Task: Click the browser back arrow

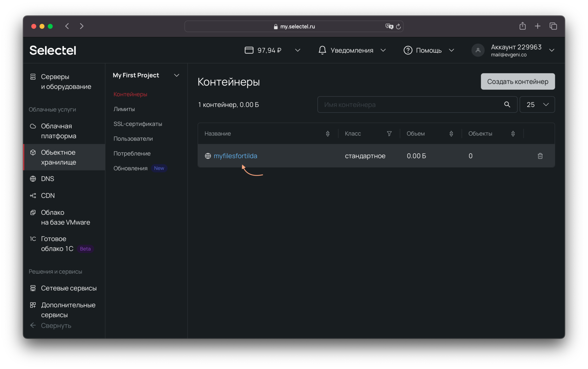Action: coord(67,26)
